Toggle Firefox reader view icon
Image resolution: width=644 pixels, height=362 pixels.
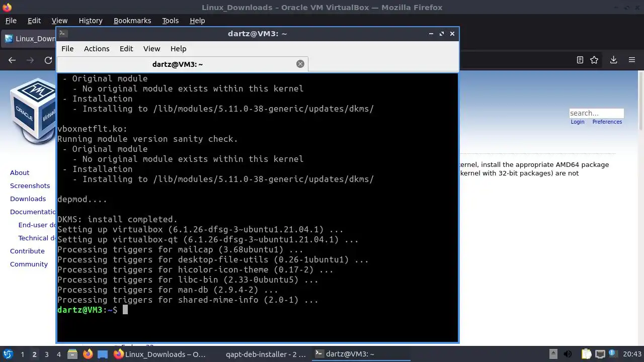tap(580, 60)
